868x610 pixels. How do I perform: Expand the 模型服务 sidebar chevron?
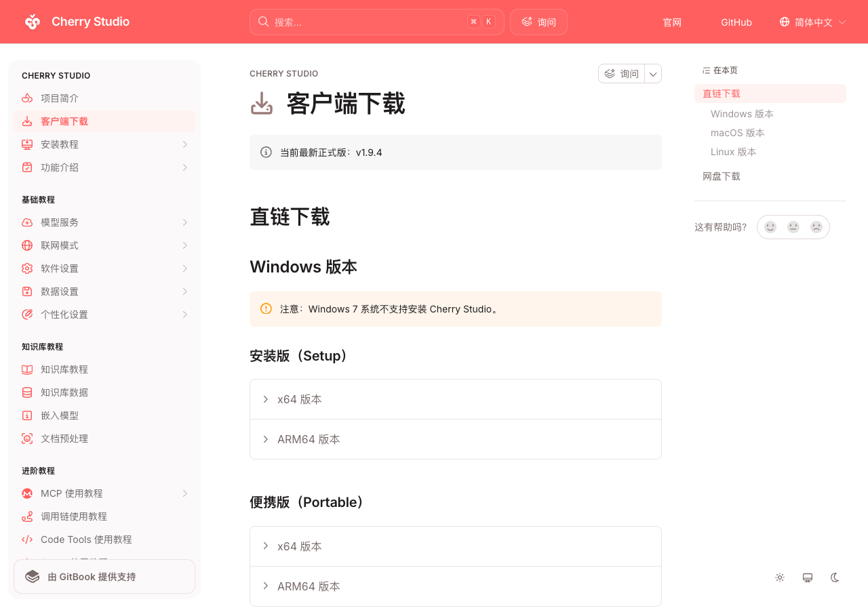pos(184,222)
